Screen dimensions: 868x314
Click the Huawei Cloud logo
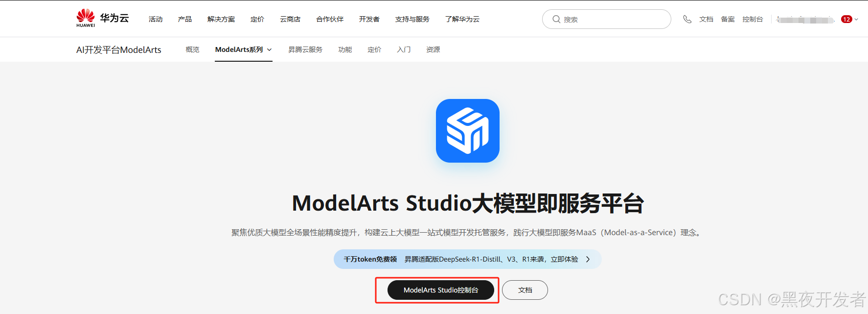[103, 18]
